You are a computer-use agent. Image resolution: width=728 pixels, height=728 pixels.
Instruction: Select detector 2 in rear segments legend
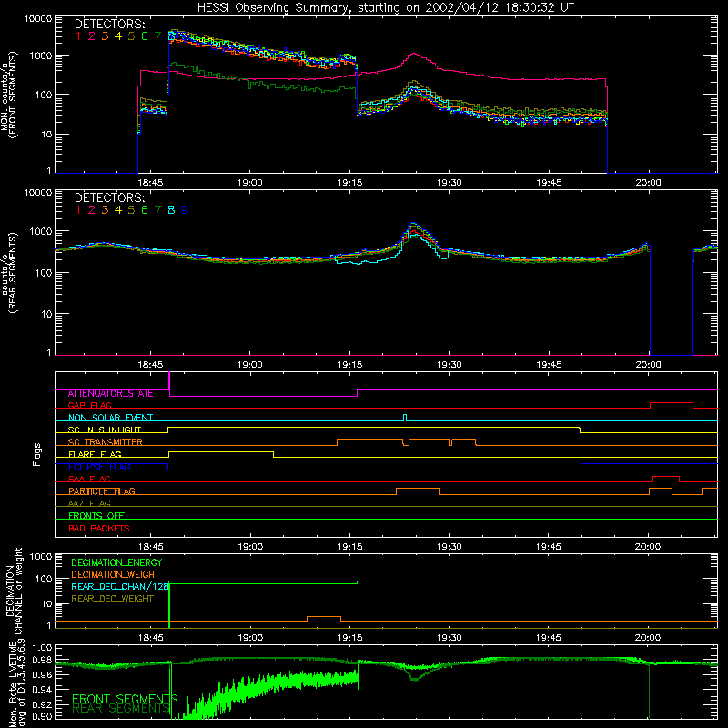click(x=92, y=210)
